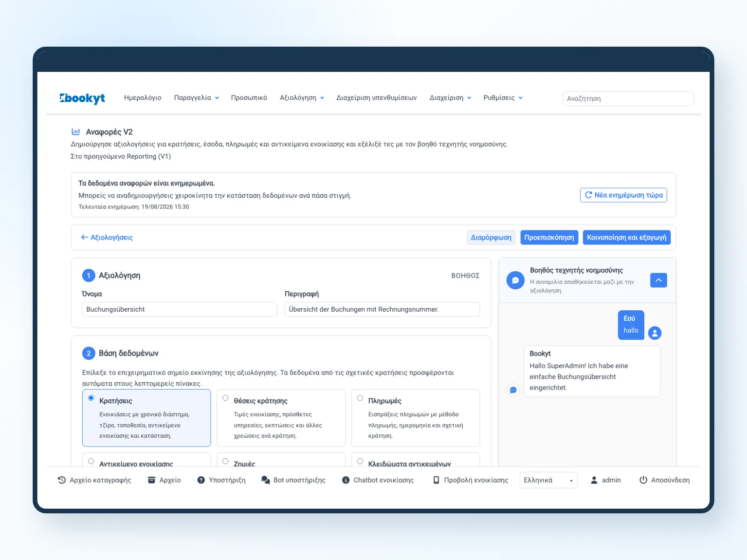
Task: Click the back arrow next to Αξιολογήσεις
Action: [85, 238]
